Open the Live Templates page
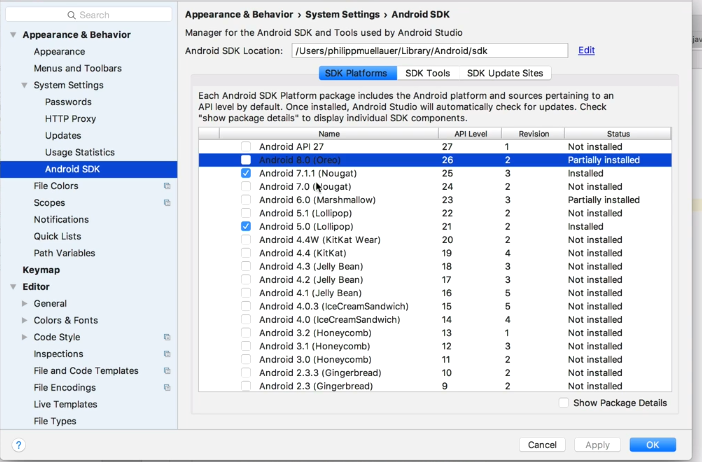The image size is (702, 462). point(65,404)
